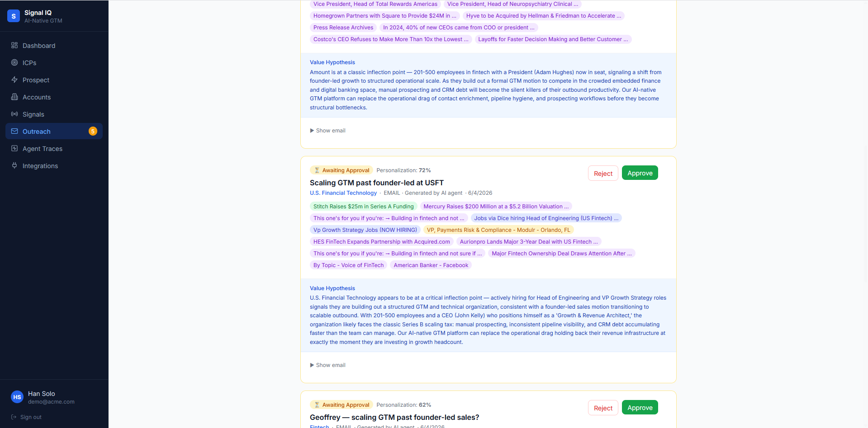This screenshot has height=428, width=868.
Task: Approve the Geoffrey scaling GTM email
Action: coord(640,408)
